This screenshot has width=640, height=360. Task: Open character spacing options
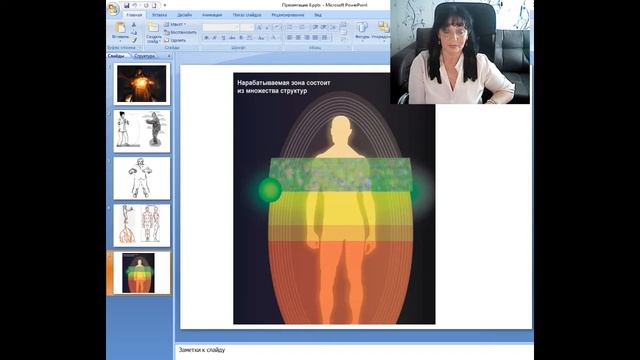[250, 38]
